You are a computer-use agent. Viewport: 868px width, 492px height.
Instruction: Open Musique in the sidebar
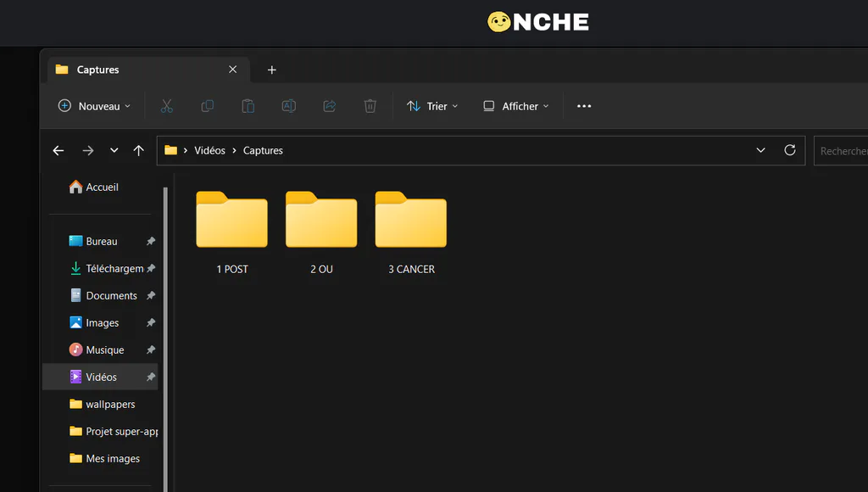pyautogui.click(x=102, y=349)
